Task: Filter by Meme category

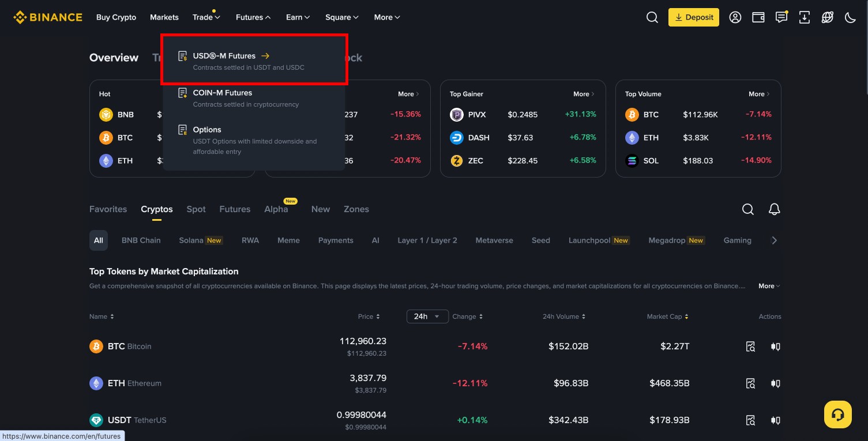Action: (288, 240)
